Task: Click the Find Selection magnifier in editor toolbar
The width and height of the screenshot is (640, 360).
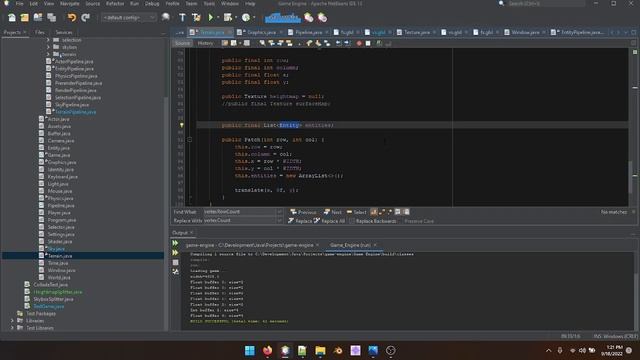Action: (262, 43)
